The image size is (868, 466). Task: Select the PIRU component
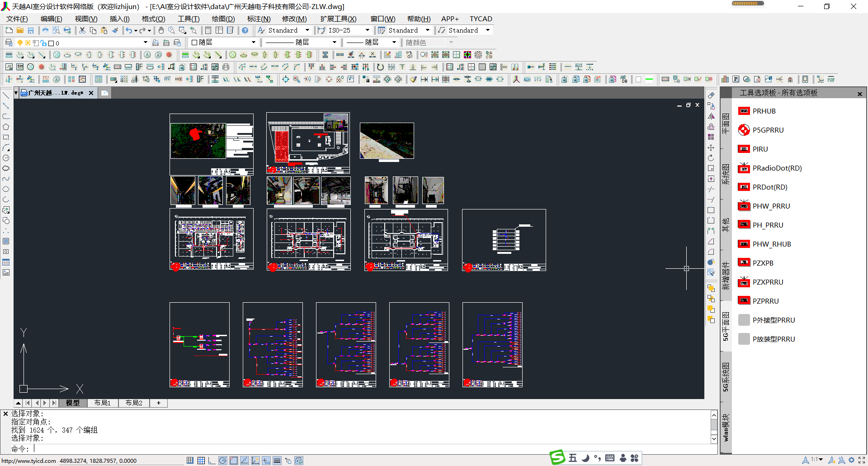753,149
